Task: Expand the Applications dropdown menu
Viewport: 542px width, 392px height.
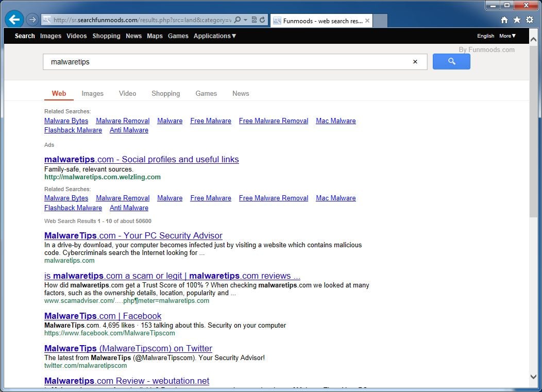Action: [x=215, y=36]
